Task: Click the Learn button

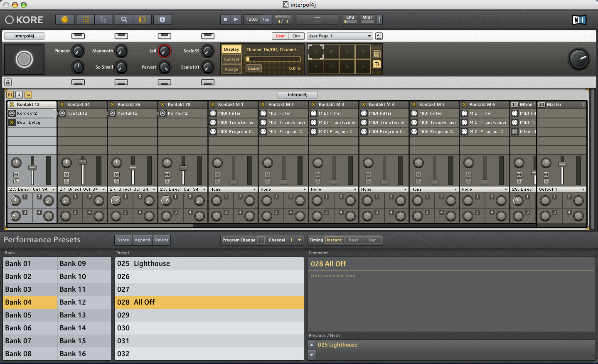Action: 254,69
